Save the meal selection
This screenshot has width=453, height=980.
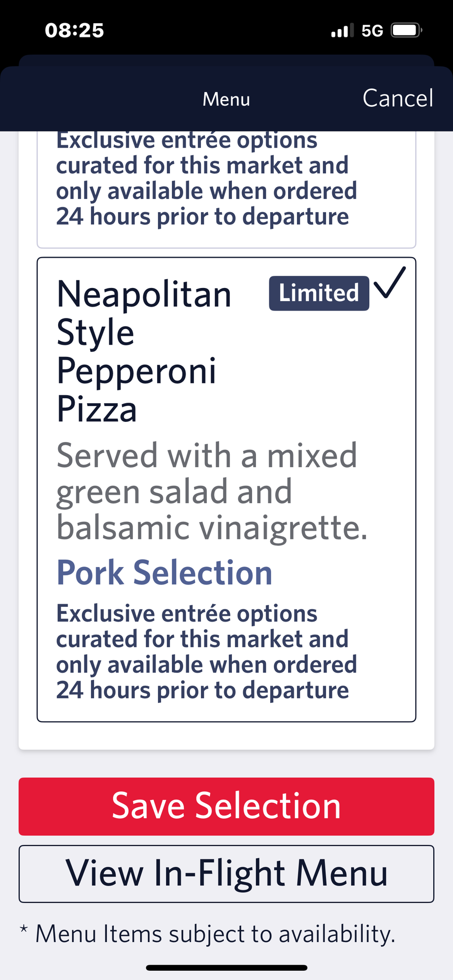[x=226, y=806]
